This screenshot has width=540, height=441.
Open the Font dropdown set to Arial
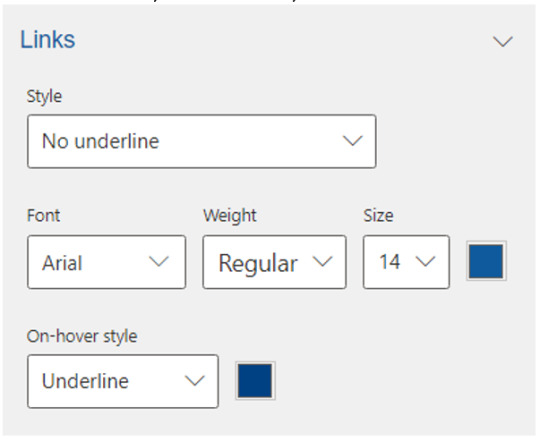coord(106,262)
